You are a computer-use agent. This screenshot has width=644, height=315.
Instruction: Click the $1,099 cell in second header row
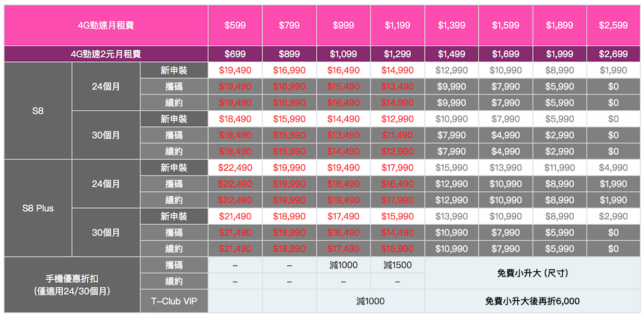[343, 54]
